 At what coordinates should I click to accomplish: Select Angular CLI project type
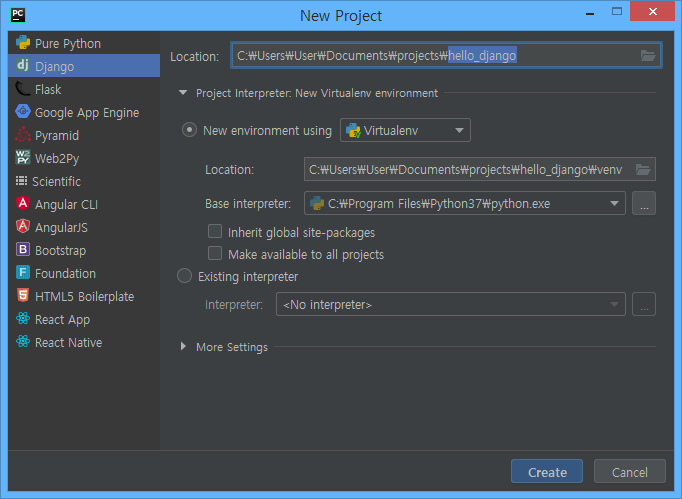(x=84, y=204)
